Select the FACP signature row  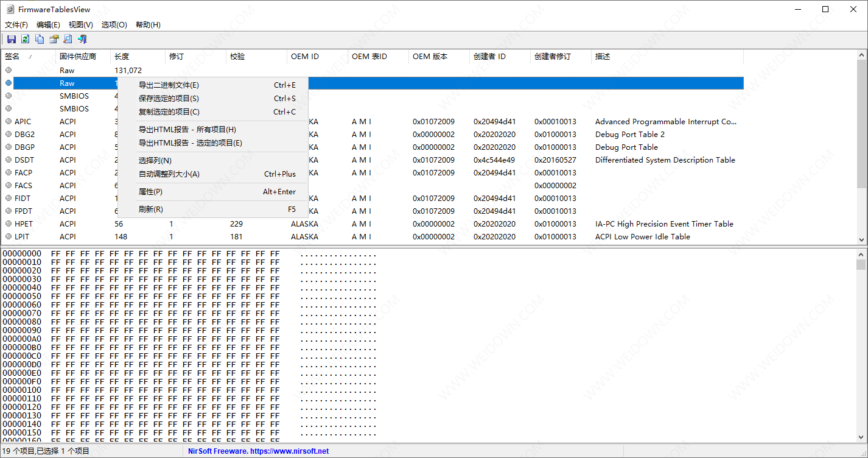[23, 173]
